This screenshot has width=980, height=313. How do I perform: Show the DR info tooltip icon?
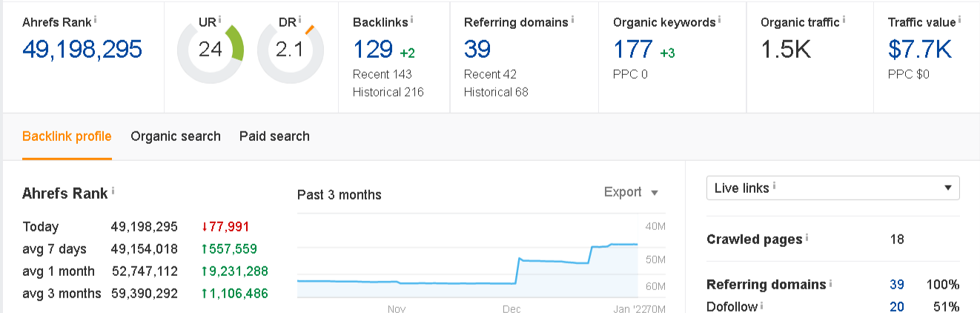pyautogui.click(x=299, y=19)
